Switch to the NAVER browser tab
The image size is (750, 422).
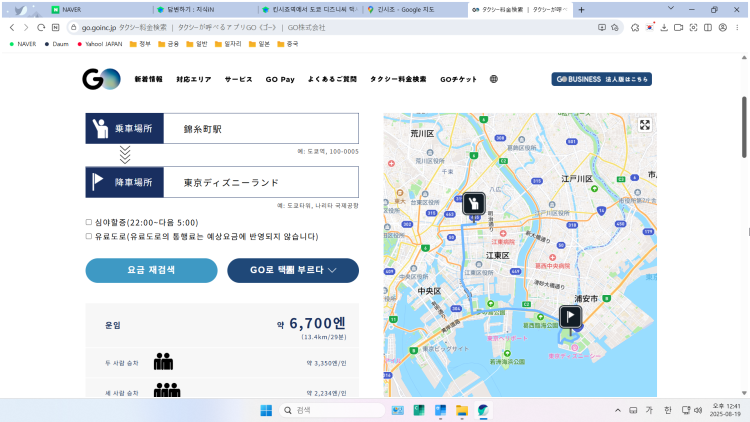click(x=98, y=10)
